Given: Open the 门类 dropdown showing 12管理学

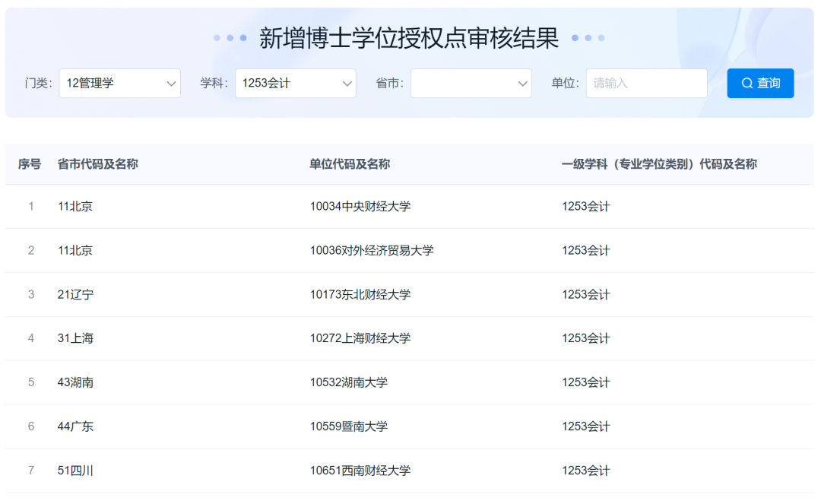Looking at the screenshot, I should 120,84.
